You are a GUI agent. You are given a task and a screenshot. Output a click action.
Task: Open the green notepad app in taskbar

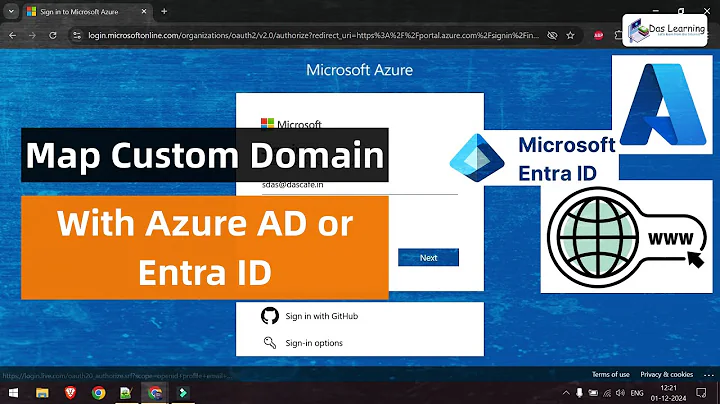tap(126, 393)
